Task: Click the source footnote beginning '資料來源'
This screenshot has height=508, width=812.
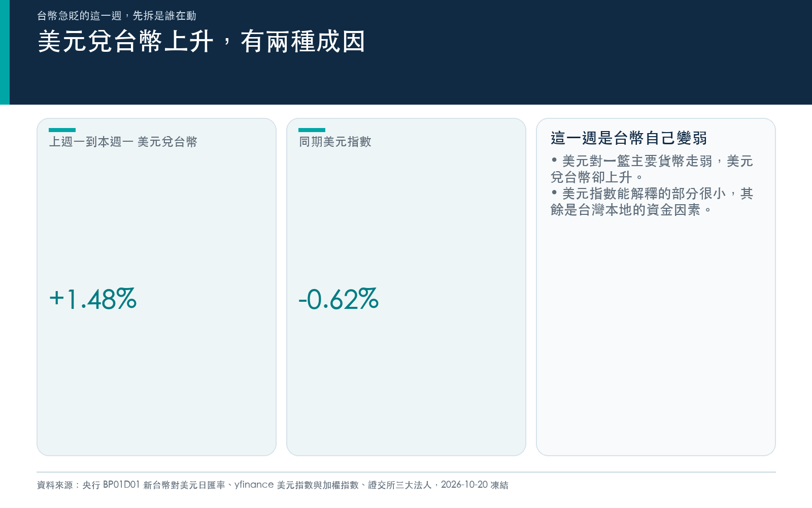Action: (x=273, y=485)
